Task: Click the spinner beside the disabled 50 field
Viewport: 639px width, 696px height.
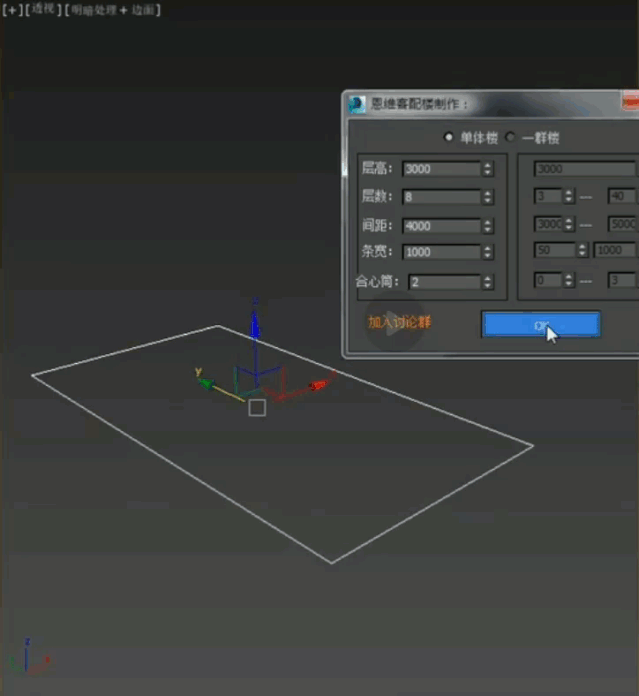Action: tap(583, 250)
